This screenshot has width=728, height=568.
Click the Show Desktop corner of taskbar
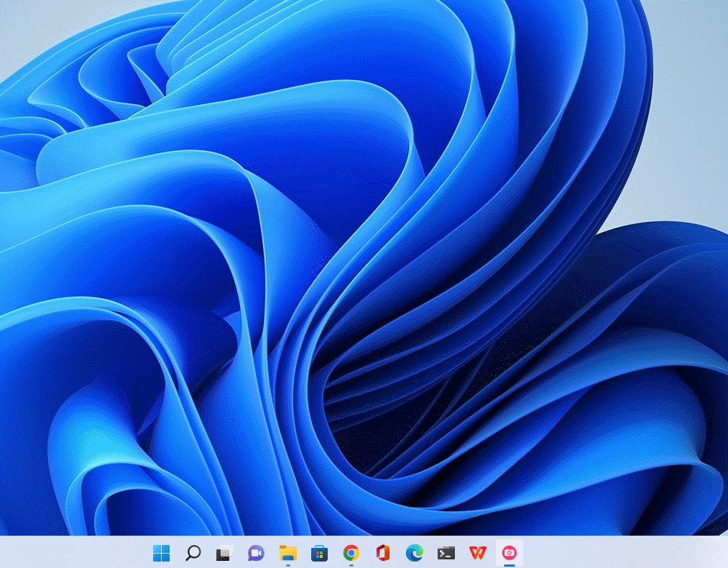click(x=725, y=552)
